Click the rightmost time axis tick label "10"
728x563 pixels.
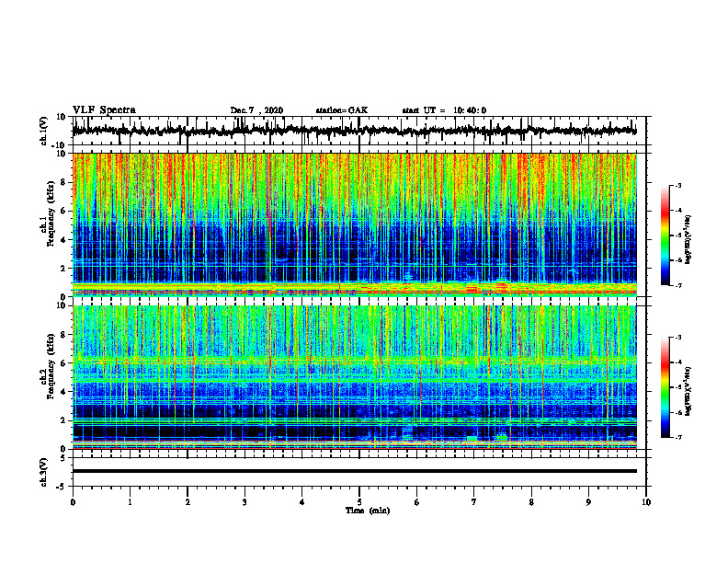point(646,502)
